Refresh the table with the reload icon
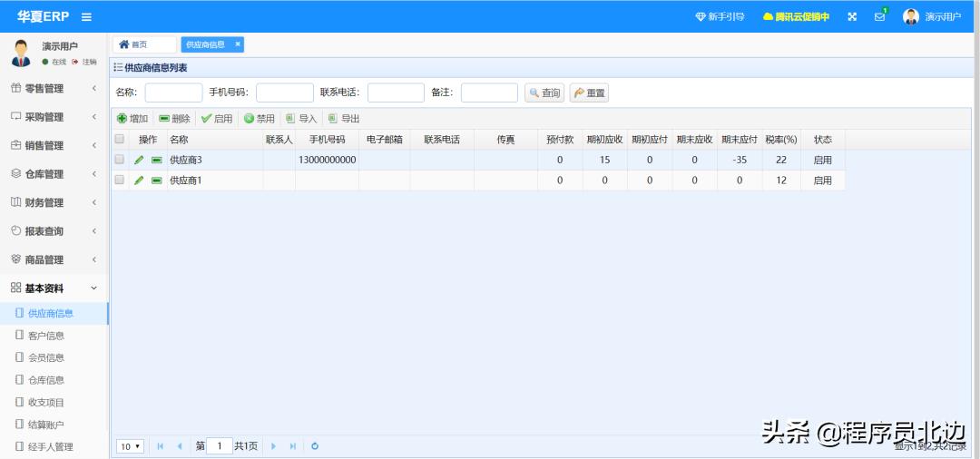Screen dimensions: 980x459 (315, 446)
